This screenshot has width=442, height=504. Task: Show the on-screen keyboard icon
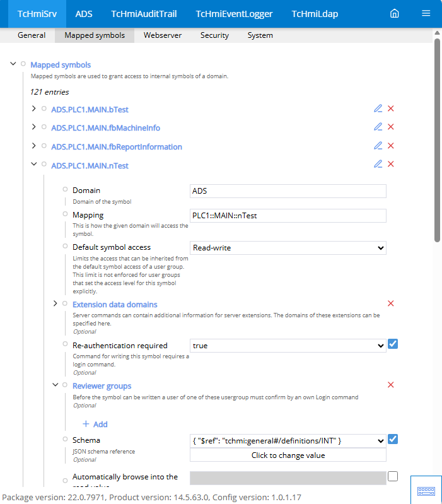coord(426,491)
